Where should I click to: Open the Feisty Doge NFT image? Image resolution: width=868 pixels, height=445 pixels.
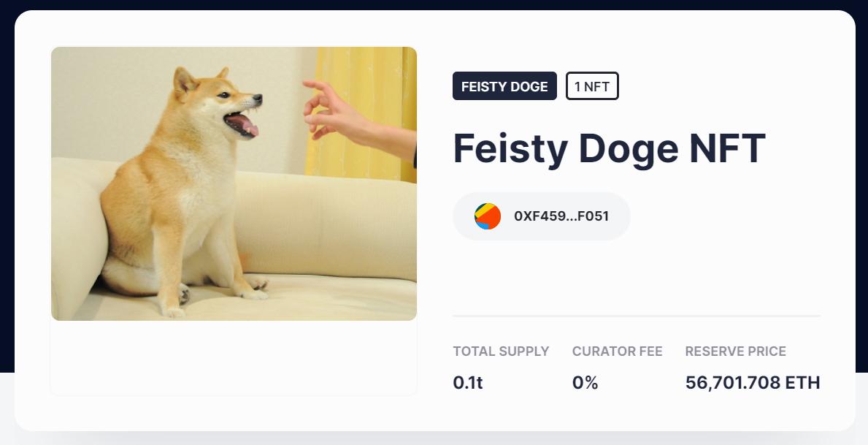pyautogui.click(x=234, y=183)
